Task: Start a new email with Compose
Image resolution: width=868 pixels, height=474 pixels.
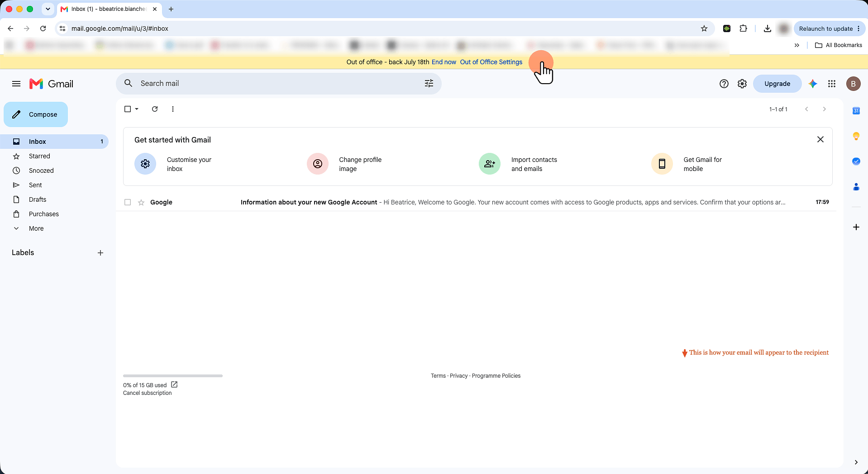Action: (x=36, y=114)
